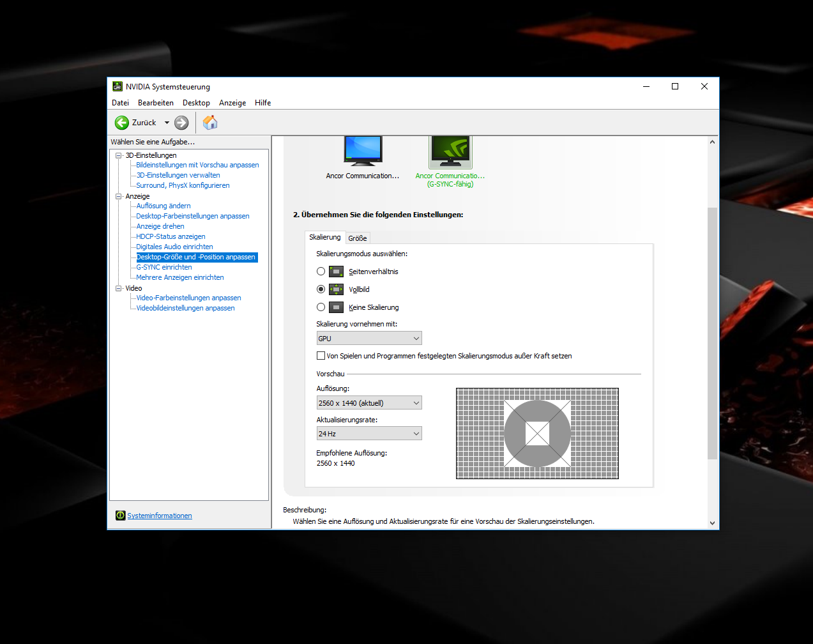The height and width of the screenshot is (644, 813).
Task: Toggle override scaling mode set by games checkbox
Action: click(321, 356)
